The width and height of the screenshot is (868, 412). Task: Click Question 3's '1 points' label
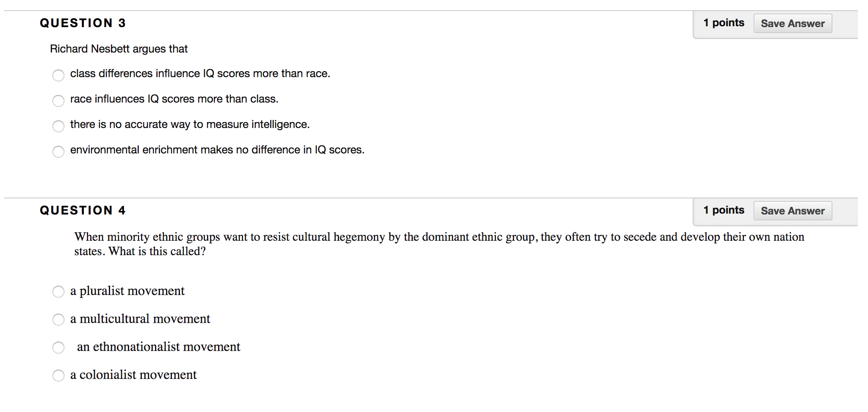724,23
